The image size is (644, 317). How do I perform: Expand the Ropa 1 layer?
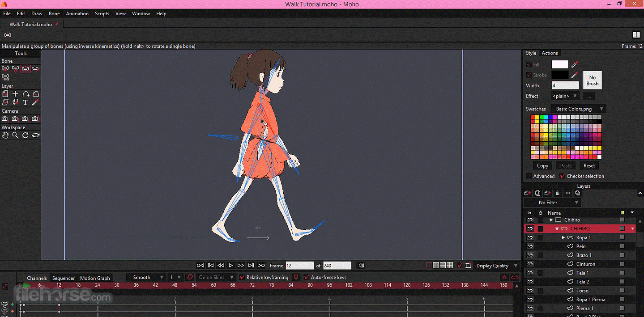coord(563,237)
